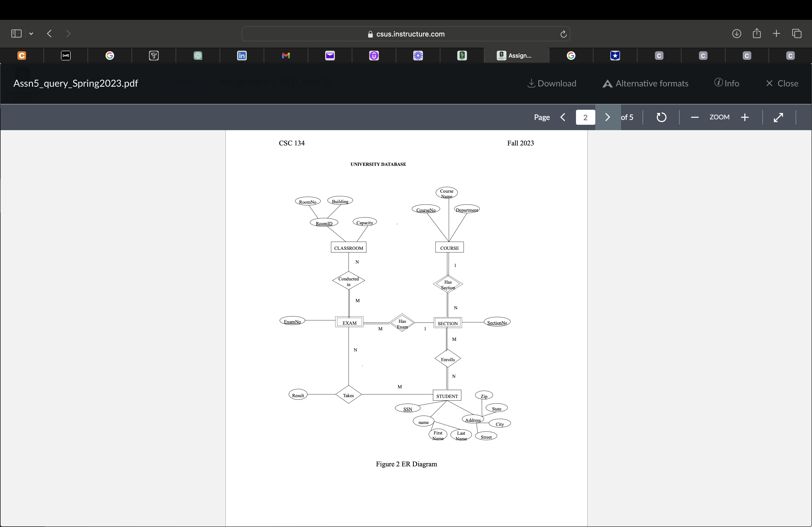
Task: Switch to the Gmail tab
Action: [x=285, y=56]
